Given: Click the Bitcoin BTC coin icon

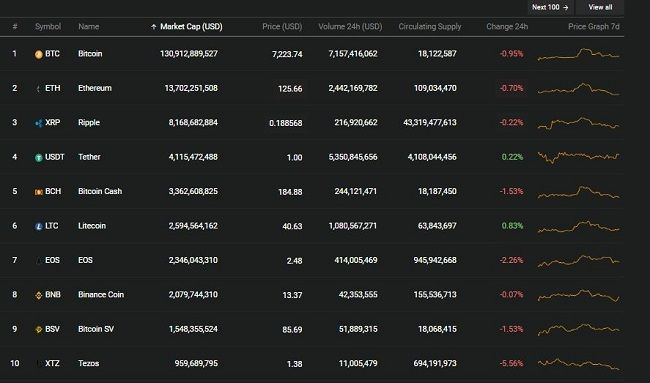Looking at the screenshot, I should tap(39, 54).
